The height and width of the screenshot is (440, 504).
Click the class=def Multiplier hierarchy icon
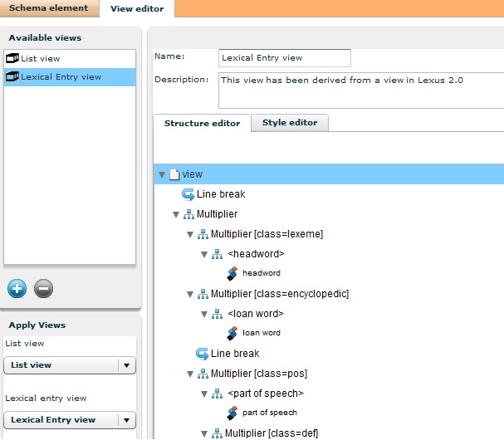pos(217,433)
